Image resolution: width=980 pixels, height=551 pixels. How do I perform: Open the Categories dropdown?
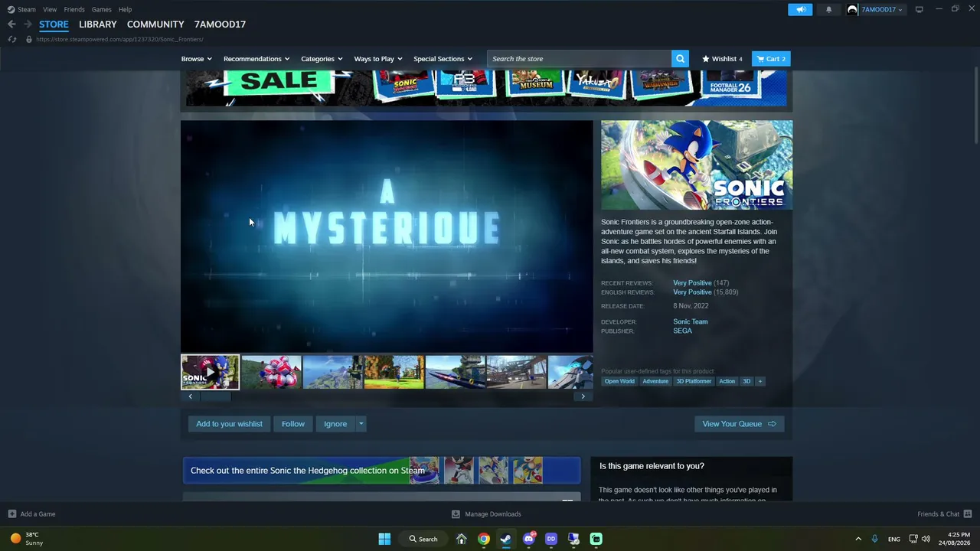pos(322,59)
